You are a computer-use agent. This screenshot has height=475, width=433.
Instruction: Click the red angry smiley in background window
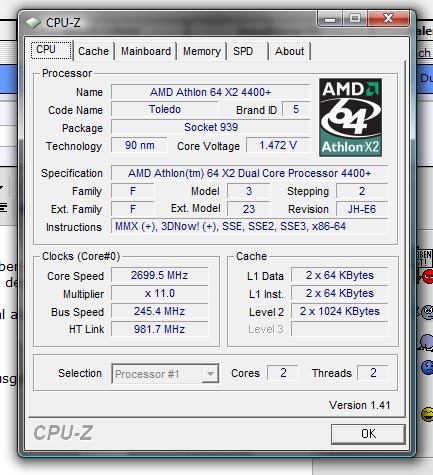pos(427,277)
